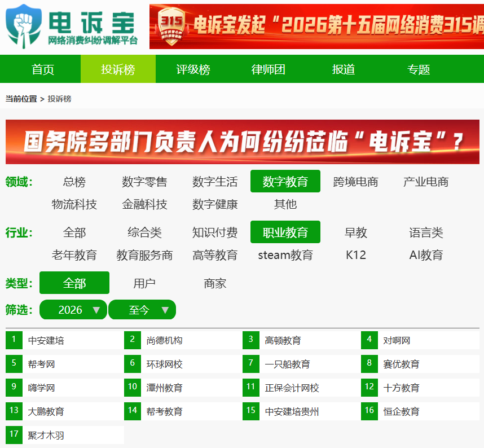The width and height of the screenshot is (484, 448).
Task: Pick steam教育 industry filter
Action: 285,255
